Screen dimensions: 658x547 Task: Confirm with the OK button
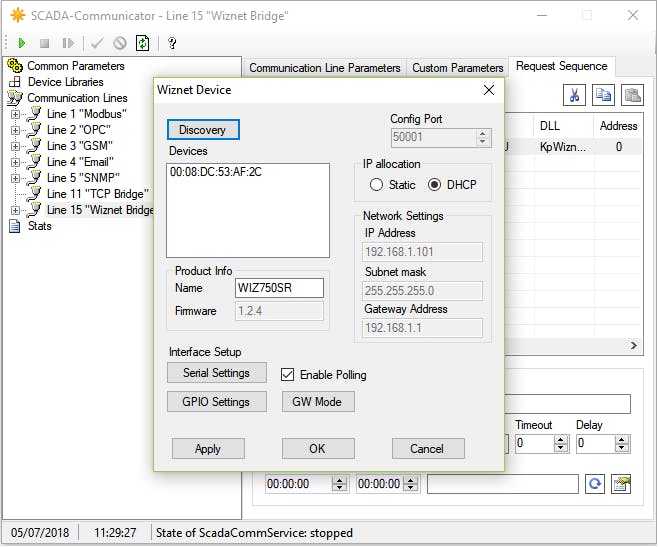pos(318,449)
